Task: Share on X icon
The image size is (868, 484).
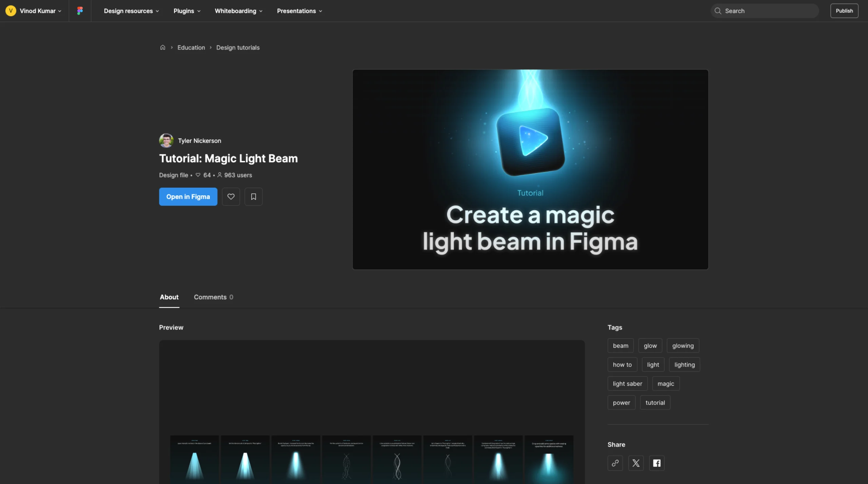Action: (636, 463)
